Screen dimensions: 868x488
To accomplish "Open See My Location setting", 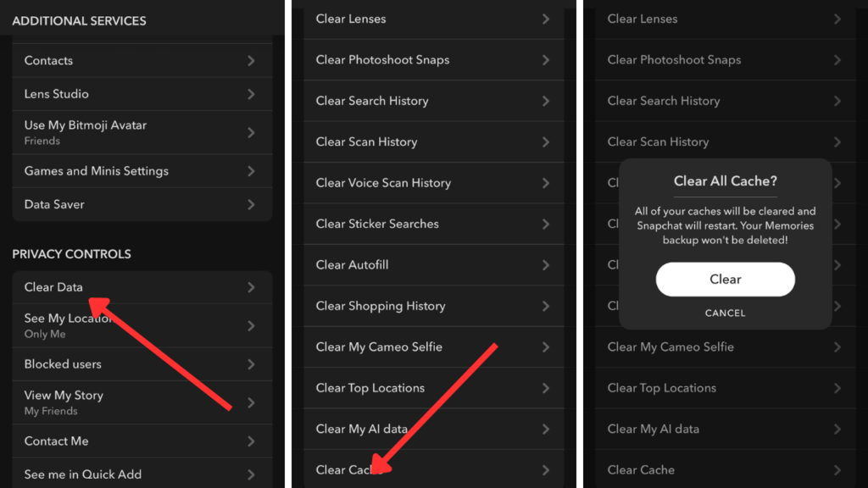I will click(142, 325).
